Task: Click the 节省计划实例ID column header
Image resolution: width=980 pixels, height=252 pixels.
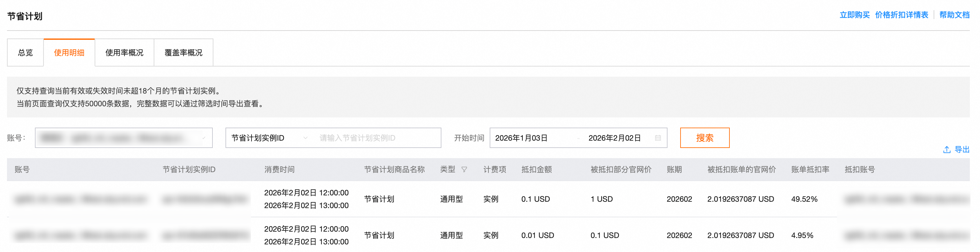Action: tap(189, 170)
